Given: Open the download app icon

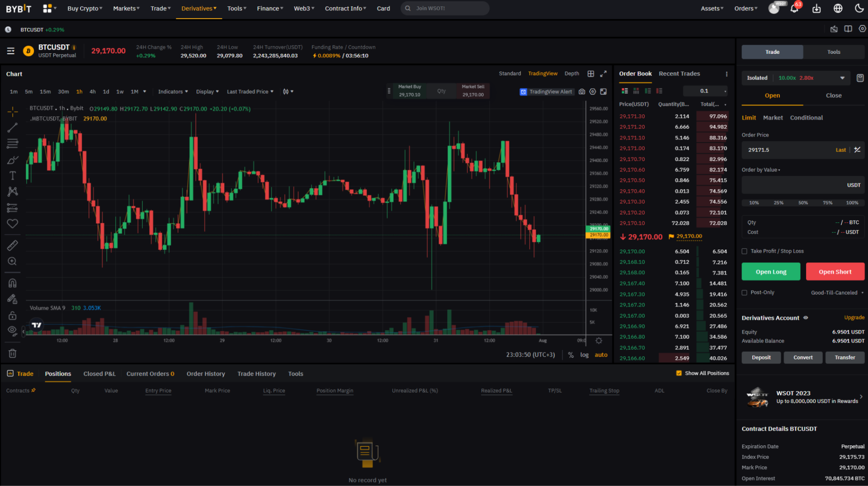Looking at the screenshot, I should pos(816,8).
